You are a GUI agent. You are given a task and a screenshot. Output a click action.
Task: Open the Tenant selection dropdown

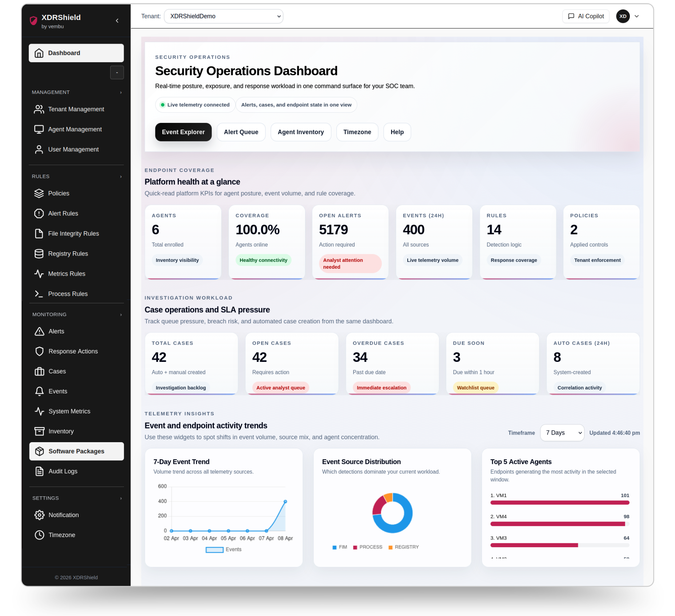pyautogui.click(x=223, y=16)
